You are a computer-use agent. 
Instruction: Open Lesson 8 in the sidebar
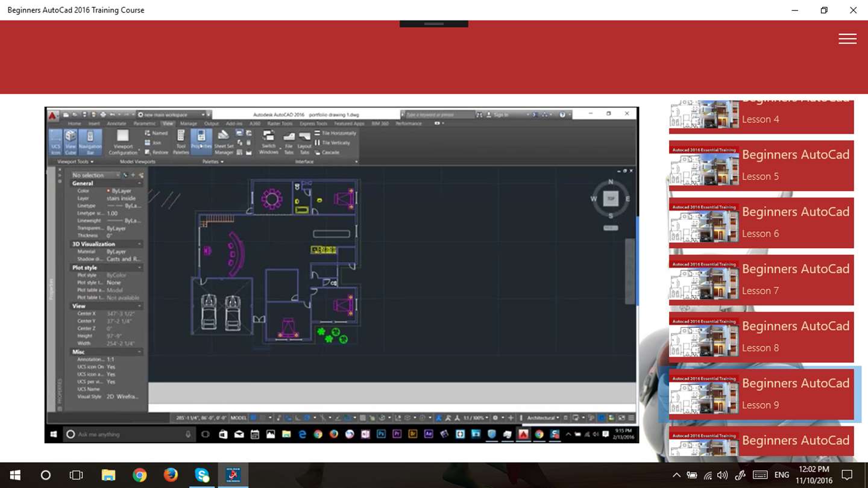(761, 337)
